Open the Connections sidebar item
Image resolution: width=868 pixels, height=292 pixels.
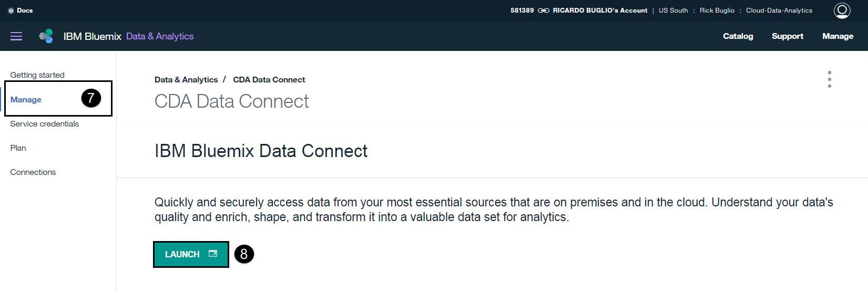coord(33,172)
